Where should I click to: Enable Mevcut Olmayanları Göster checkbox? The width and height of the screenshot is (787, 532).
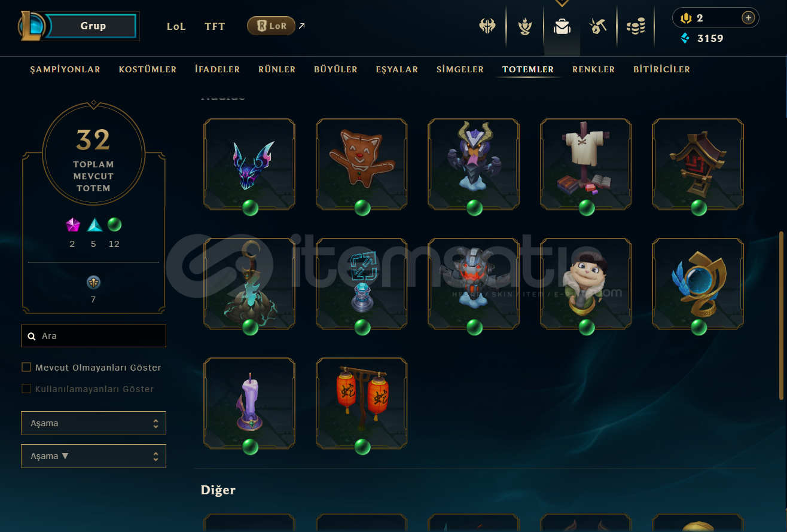pyautogui.click(x=26, y=367)
